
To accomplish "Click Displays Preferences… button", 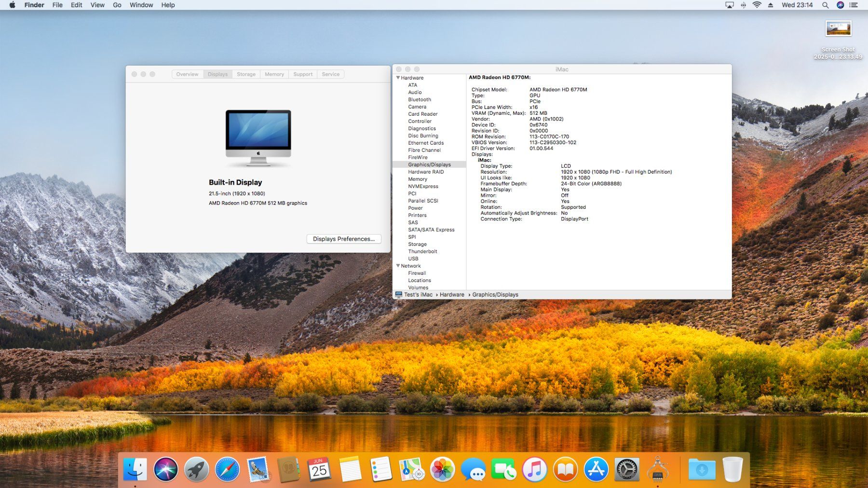I will [x=344, y=239].
